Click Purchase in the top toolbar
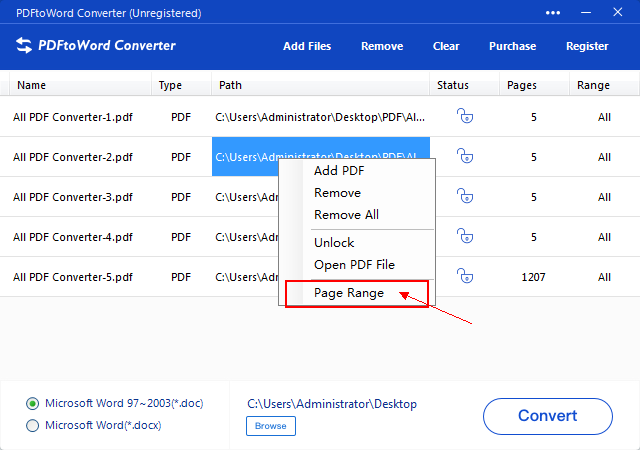640x450 pixels. pyautogui.click(x=513, y=46)
